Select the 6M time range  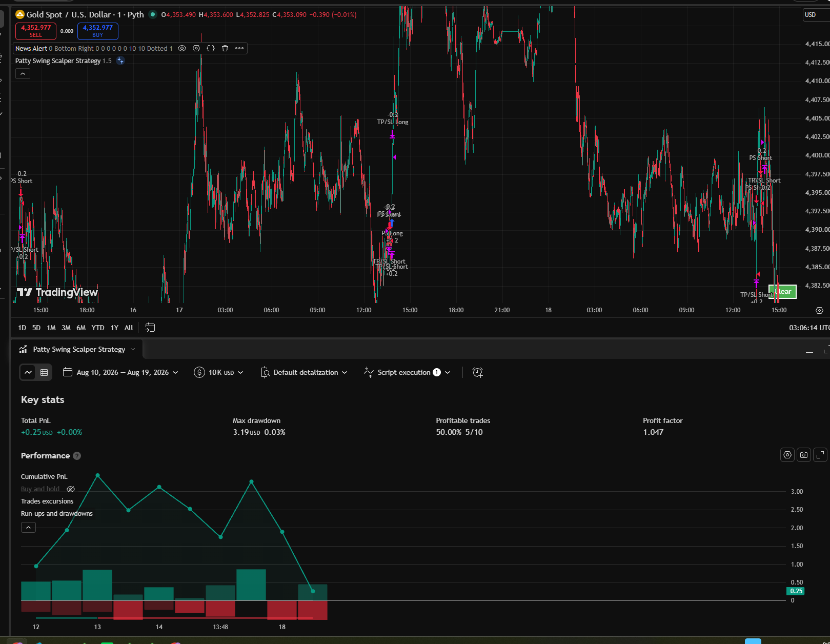coord(81,328)
